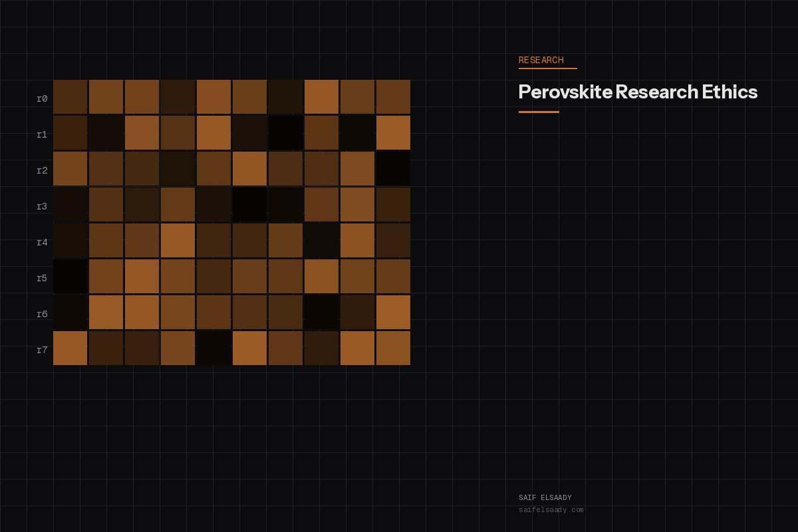This screenshot has height=532, width=798.
Task: Select the row label r7
Action: [x=42, y=348]
